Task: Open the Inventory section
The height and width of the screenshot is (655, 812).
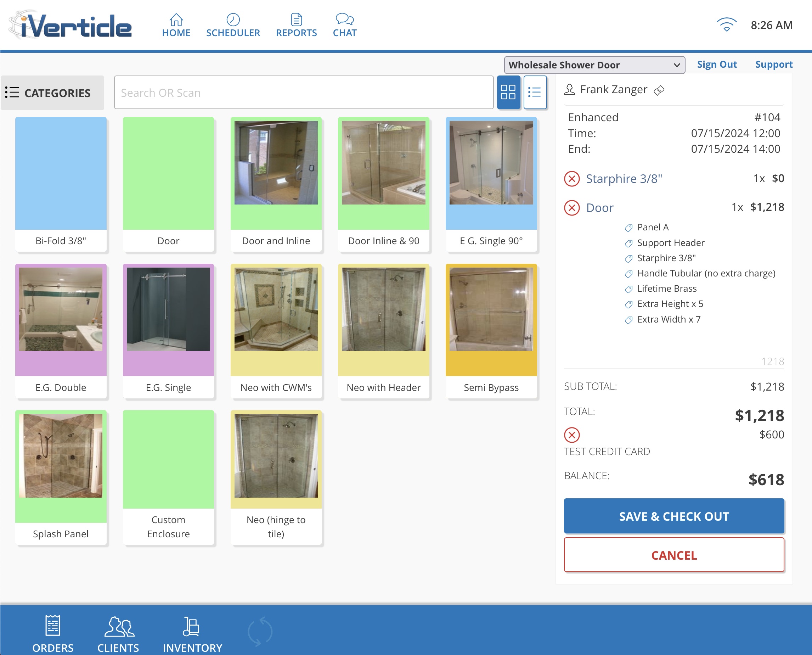Action: pyautogui.click(x=192, y=634)
